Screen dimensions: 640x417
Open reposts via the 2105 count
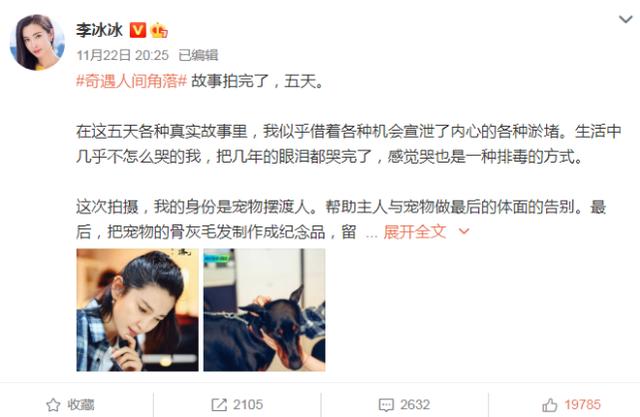248,405
